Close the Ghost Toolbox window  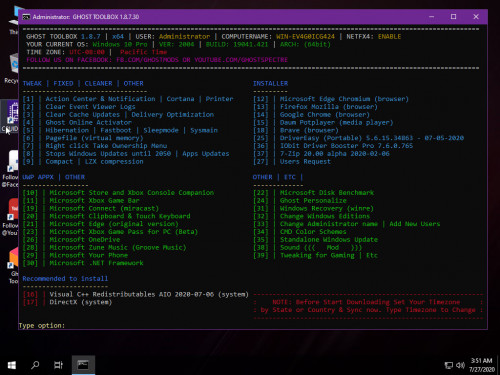click(476, 17)
